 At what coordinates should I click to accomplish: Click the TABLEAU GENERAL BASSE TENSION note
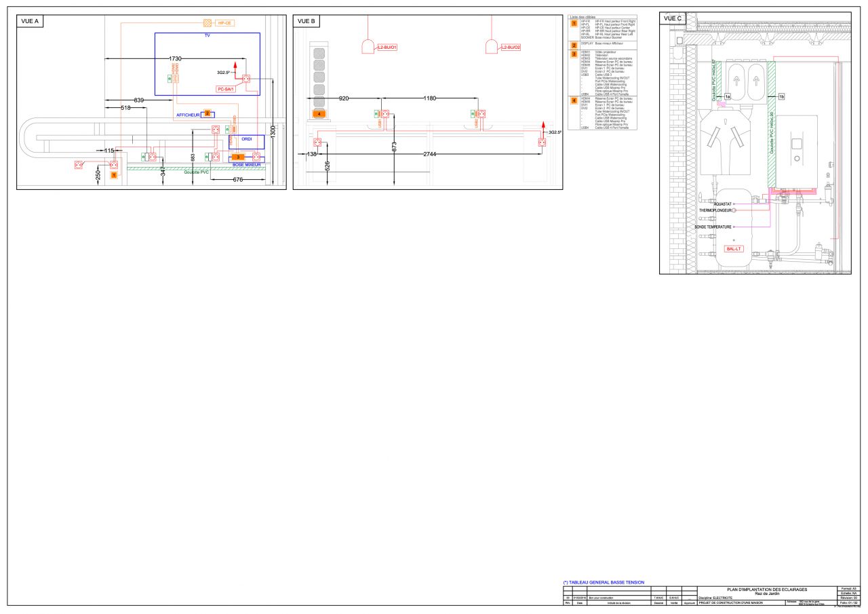click(604, 582)
